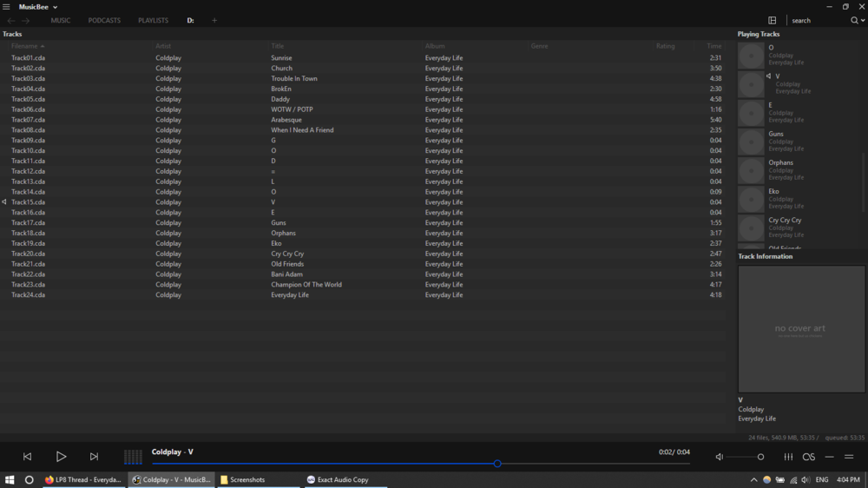
Task: Switch to the PODCASTS tab
Action: (x=104, y=21)
